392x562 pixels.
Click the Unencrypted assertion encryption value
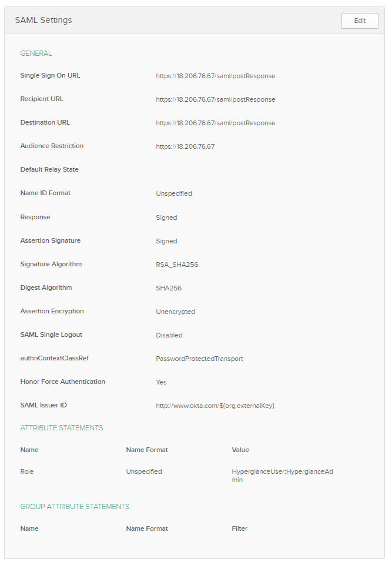[175, 312]
